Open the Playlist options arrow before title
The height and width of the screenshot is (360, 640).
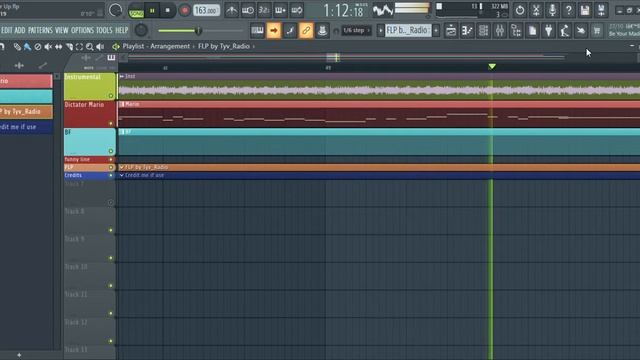[116, 47]
